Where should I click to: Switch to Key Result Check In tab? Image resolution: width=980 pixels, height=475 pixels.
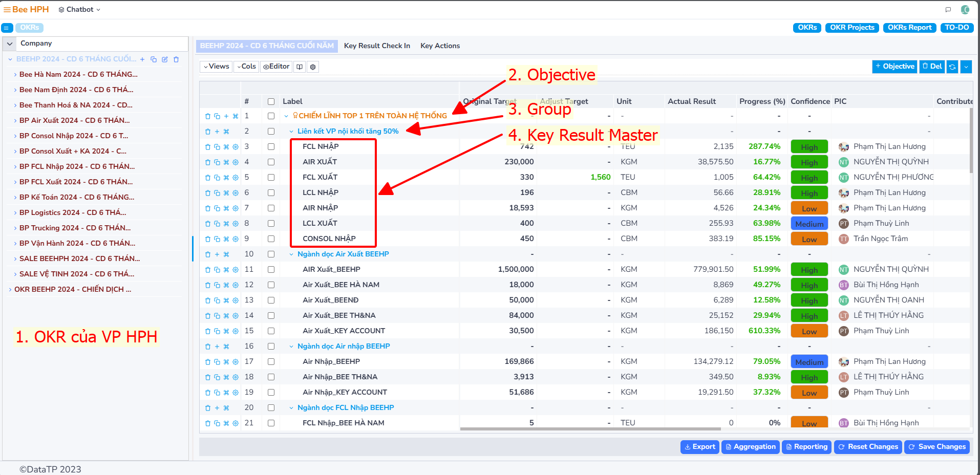click(377, 46)
